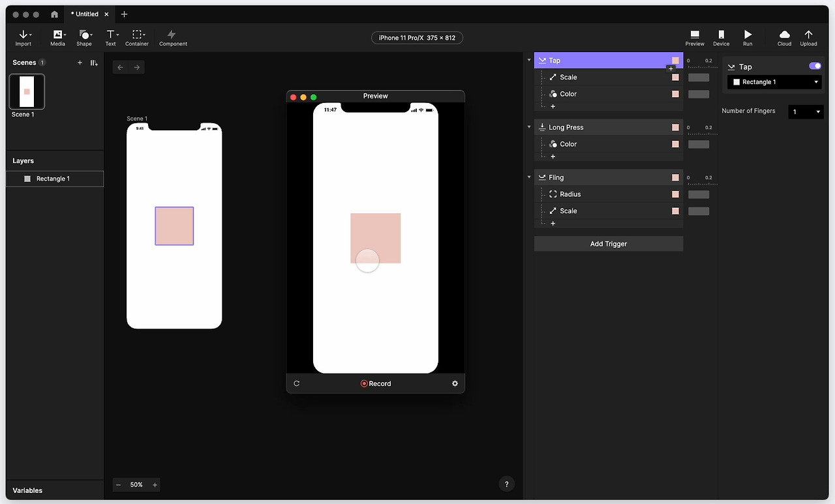
Task: Collapse the Long Press trigger group
Action: [529, 127]
